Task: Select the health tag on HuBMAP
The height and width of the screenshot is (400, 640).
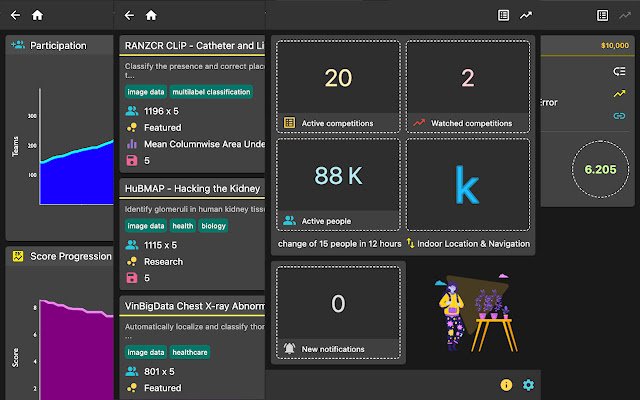Action: click(x=182, y=226)
